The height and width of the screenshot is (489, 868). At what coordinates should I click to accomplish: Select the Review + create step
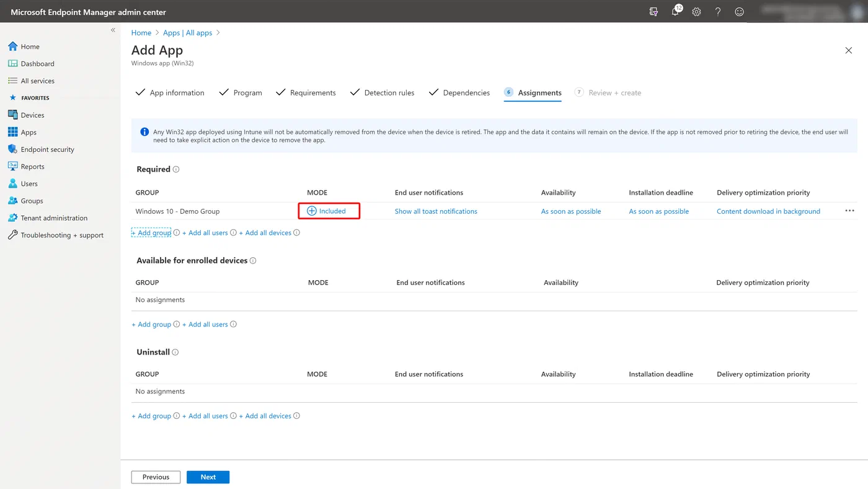pyautogui.click(x=608, y=93)
